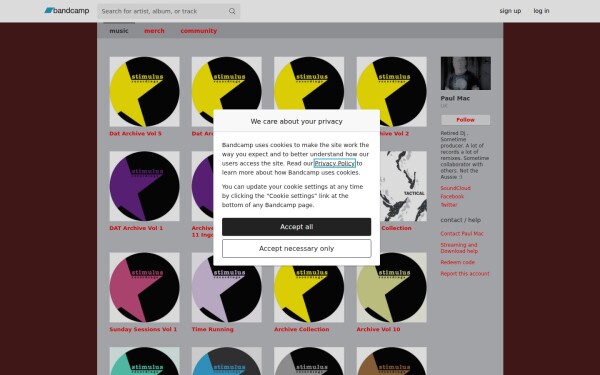The image size is (600, 375).
Task: Report this account
Action: (x=465, y=274)
